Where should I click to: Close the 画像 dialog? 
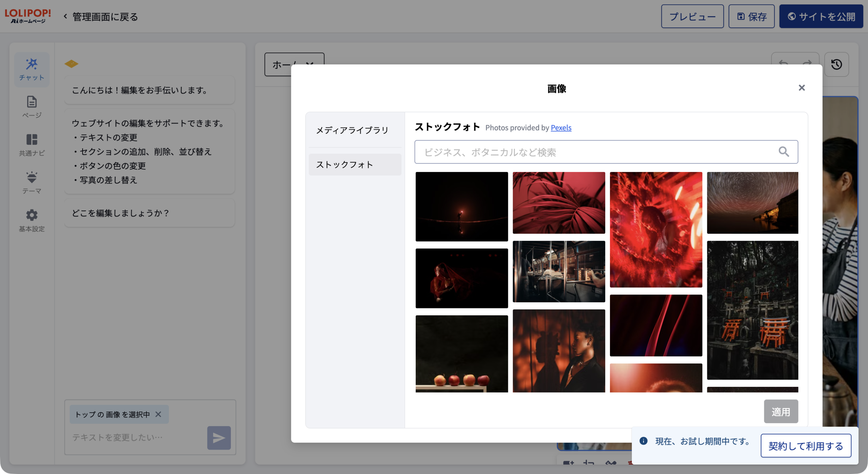802,88
